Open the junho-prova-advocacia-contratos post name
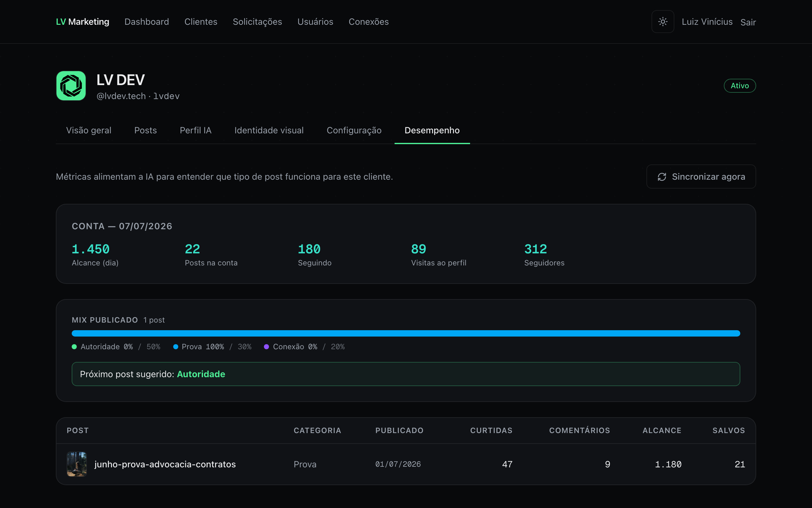 (165, 464)
